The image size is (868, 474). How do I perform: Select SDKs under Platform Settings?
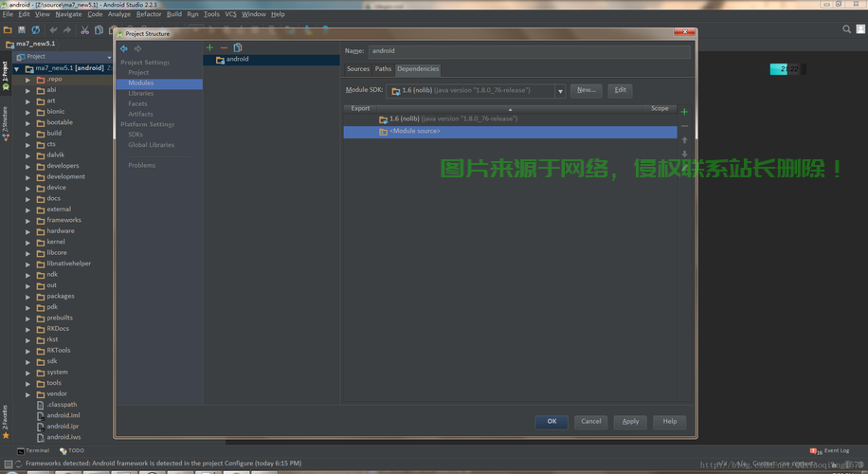click(136, 136)
